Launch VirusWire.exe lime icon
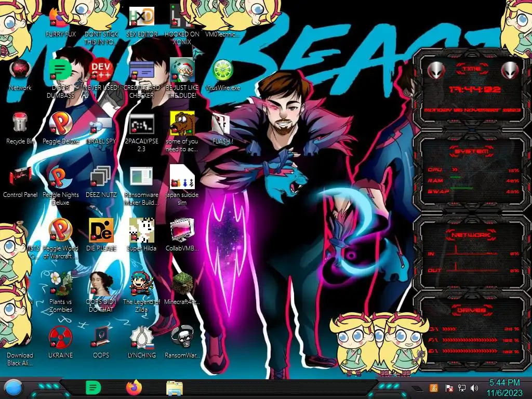This screenshot has width=532, height=399. (x=222, y=75)
